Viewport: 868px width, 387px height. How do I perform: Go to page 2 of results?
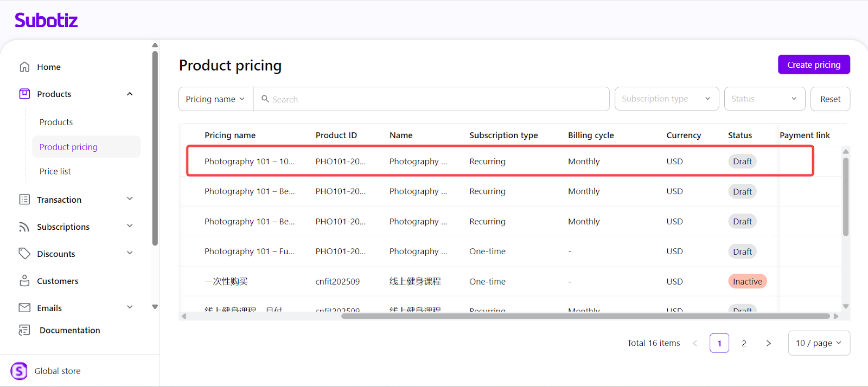(x=744, y=343)
